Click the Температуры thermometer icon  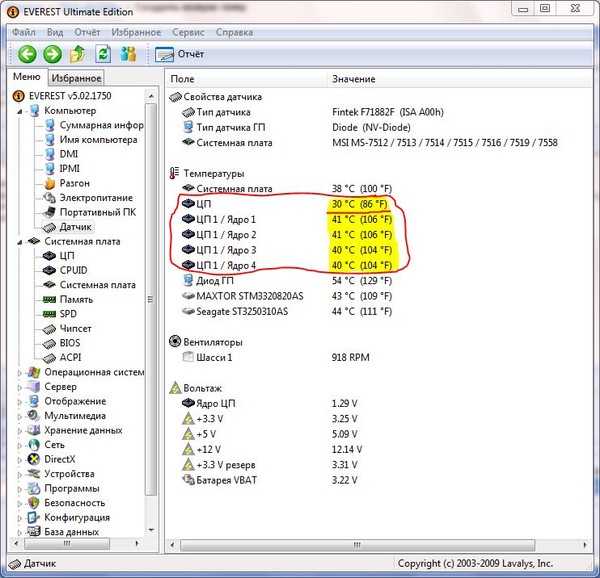(174, 173)
